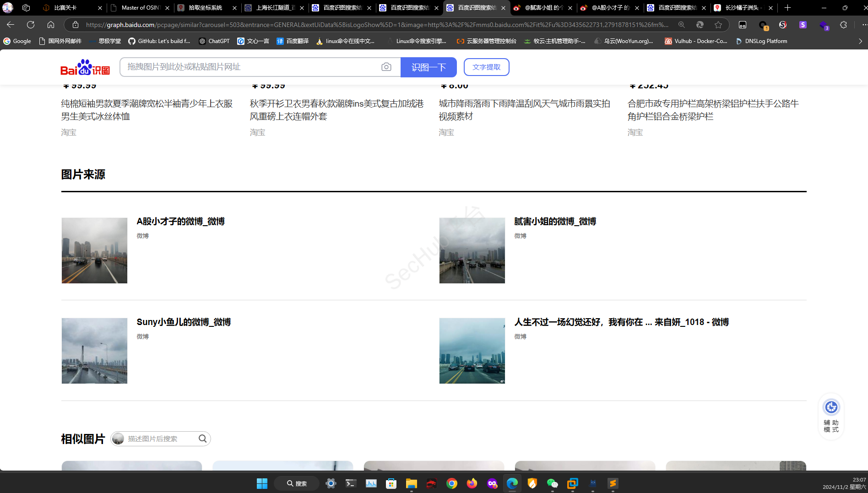Open 秋季开衫卫衣 product title

click(336, 110)
